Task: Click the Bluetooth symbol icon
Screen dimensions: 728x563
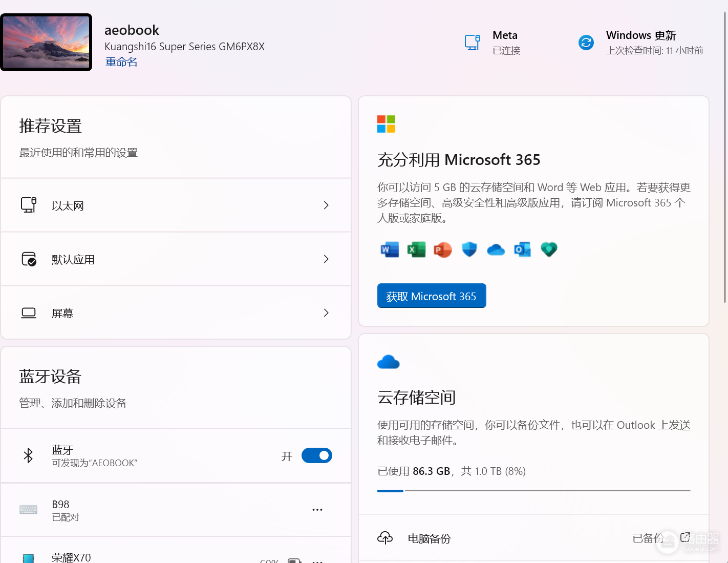Action: click(x=28, y=455)
